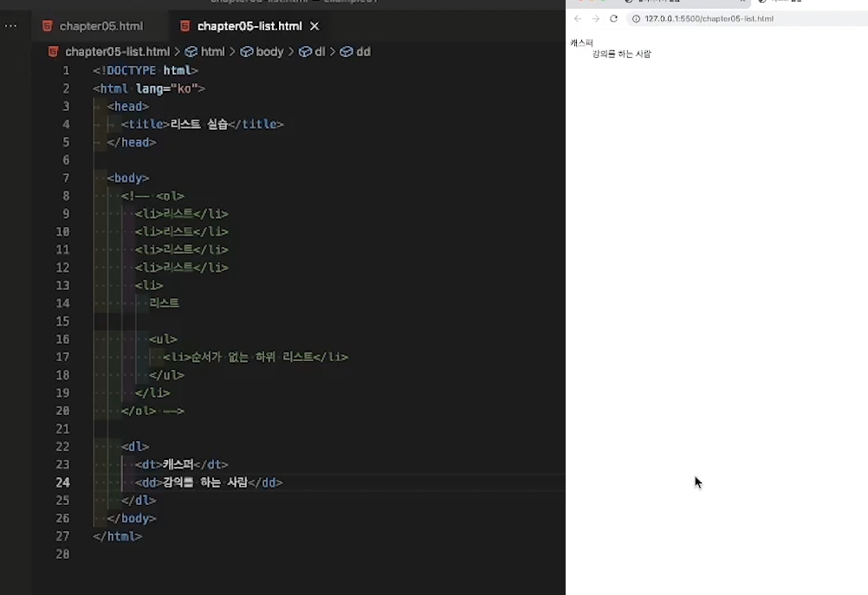Click the opening <body> tag

coord(128,178)
